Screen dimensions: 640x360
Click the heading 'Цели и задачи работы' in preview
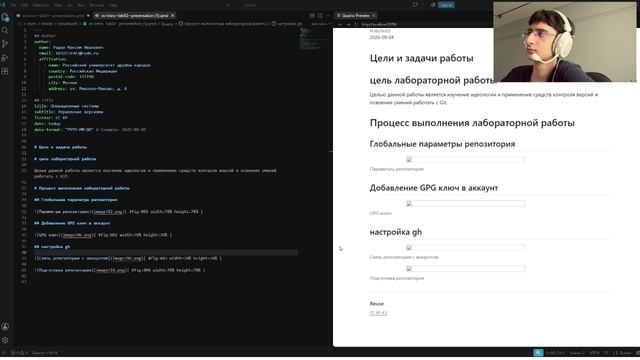[421, 58]
